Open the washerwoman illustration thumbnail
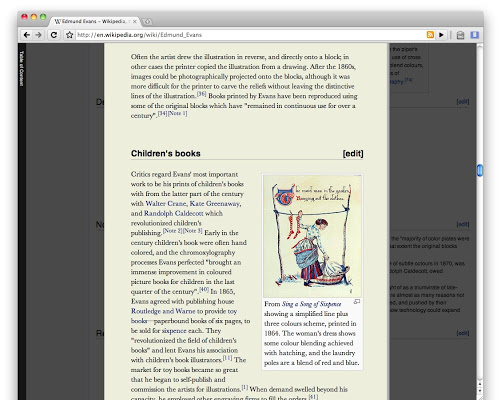This screenshot has width=501, height=400. point(312,236)
